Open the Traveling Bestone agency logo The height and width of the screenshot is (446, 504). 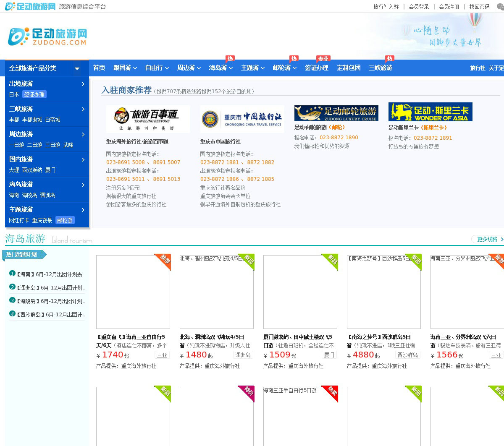tap(148, 119)
